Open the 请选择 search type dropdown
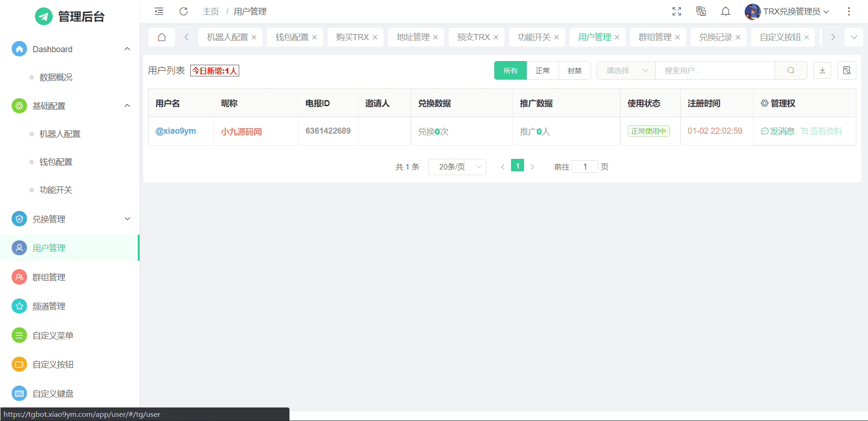 (x=626, y=70)
